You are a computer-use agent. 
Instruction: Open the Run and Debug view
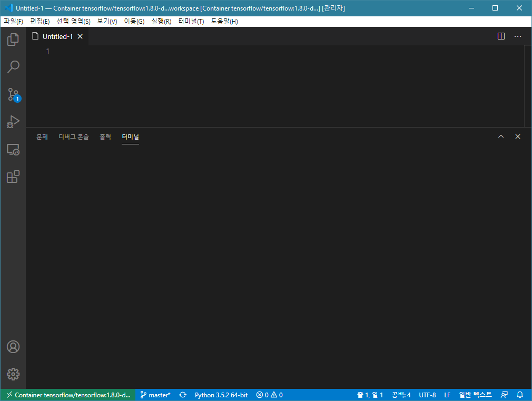pos(13,122)
